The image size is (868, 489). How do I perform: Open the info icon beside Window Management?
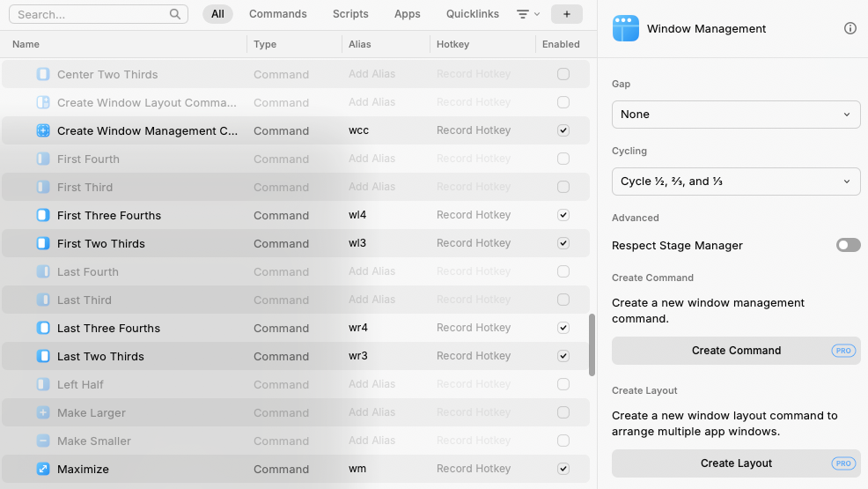(x=850, y=28)
